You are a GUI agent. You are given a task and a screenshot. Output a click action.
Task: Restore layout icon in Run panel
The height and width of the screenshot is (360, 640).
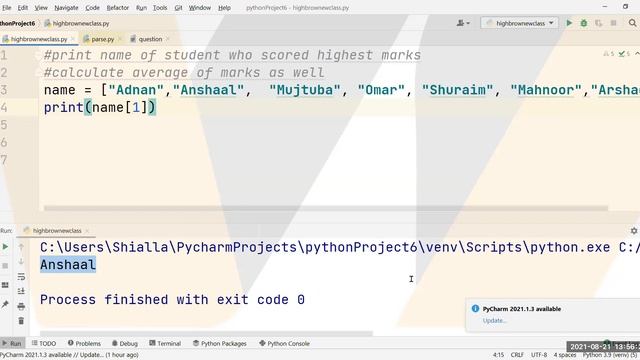click(x=5, y=285)
